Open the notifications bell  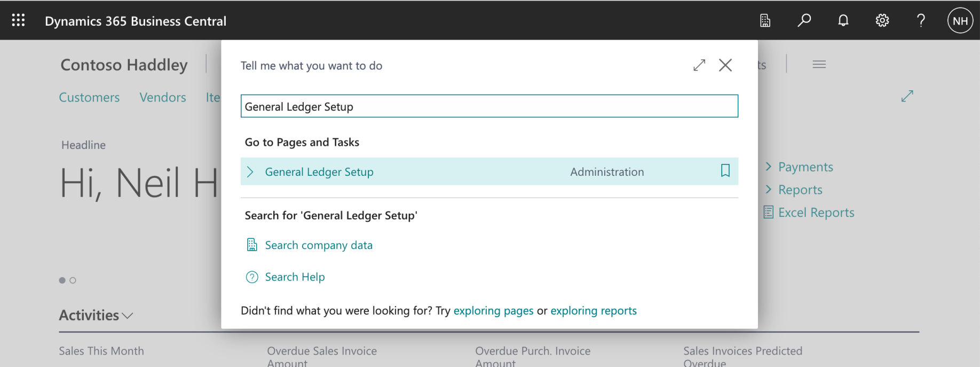tap(843, 21)
